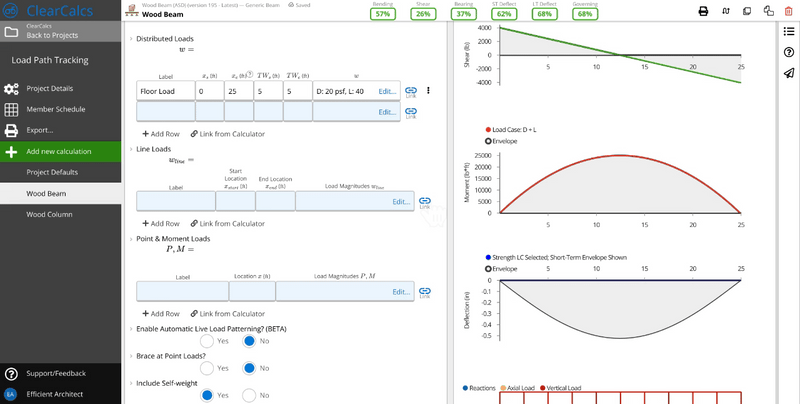Open three-dot menu for Floor Load row
This screenshot has width=800, height=404.
pos(428,90)
